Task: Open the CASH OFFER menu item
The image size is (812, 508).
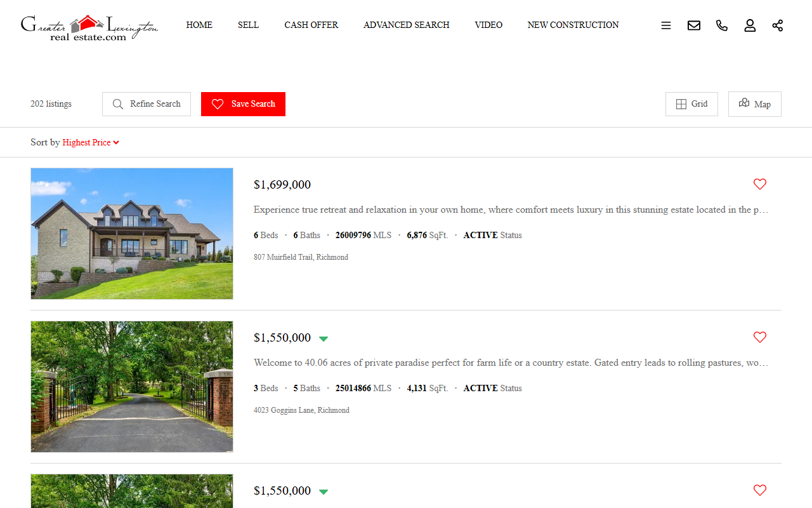Action: [311, 25]
